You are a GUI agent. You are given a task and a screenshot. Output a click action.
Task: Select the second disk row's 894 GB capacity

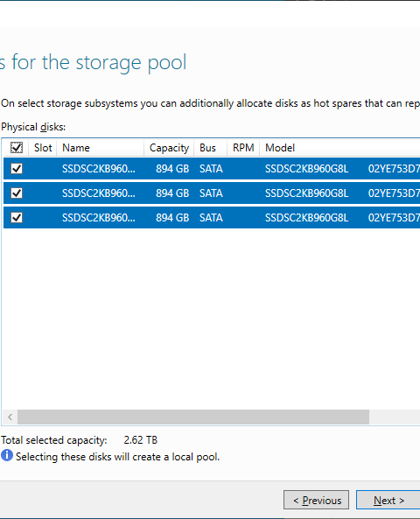[172, 193]
